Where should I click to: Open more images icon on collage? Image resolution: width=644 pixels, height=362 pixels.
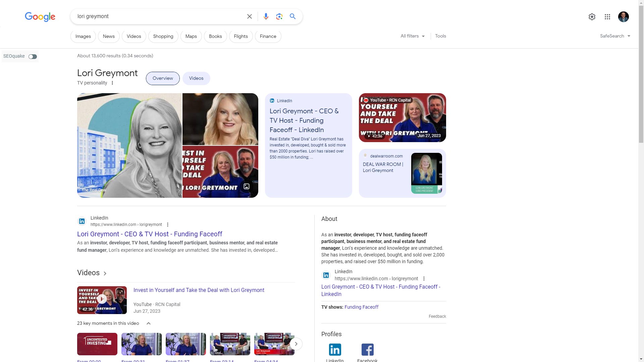tap(247, 186)
